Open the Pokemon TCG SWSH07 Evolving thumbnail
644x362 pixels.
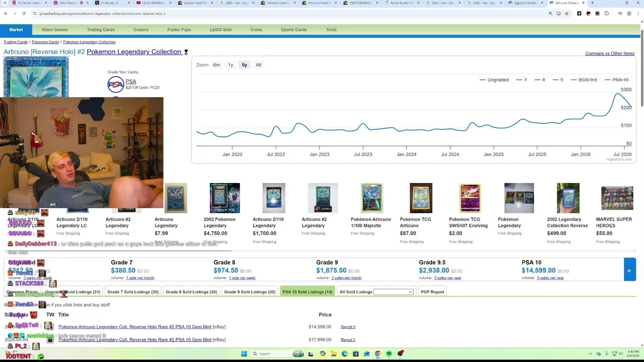470,198
